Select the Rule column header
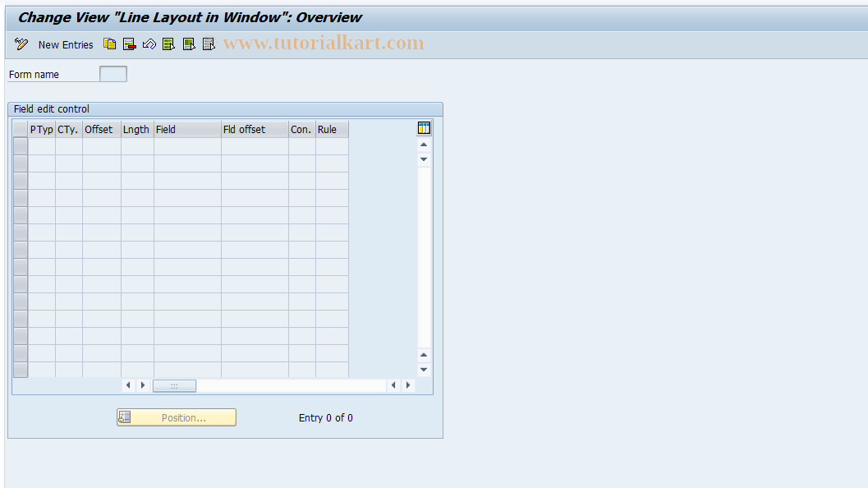This screenshot has width=868, height=488. pyautogui.click(x=332, y=130)
